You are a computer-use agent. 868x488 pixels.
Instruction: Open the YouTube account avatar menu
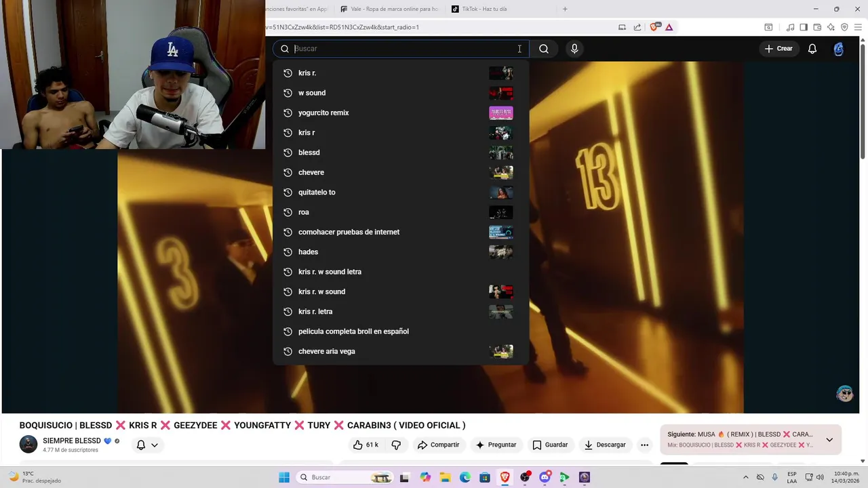839,49
